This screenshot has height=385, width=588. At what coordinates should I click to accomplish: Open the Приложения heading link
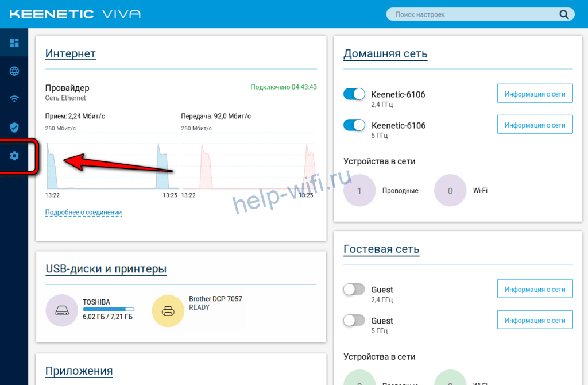pos(79,371)
